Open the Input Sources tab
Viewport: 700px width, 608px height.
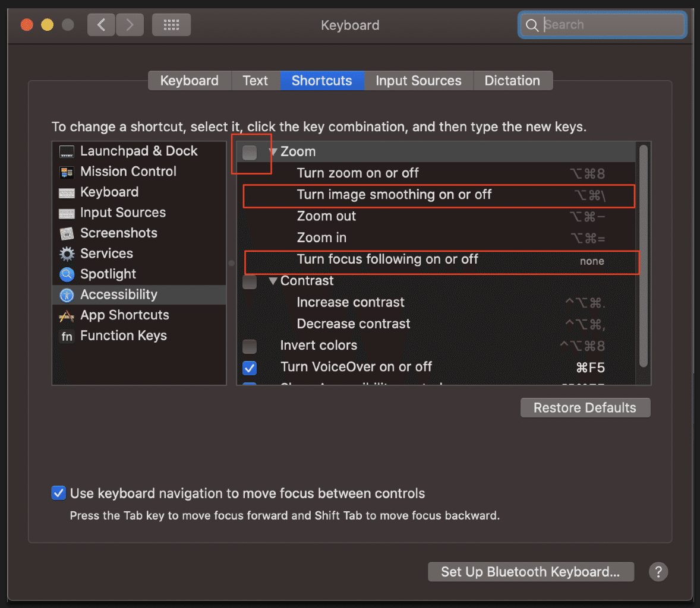click(x=418, y=80)
